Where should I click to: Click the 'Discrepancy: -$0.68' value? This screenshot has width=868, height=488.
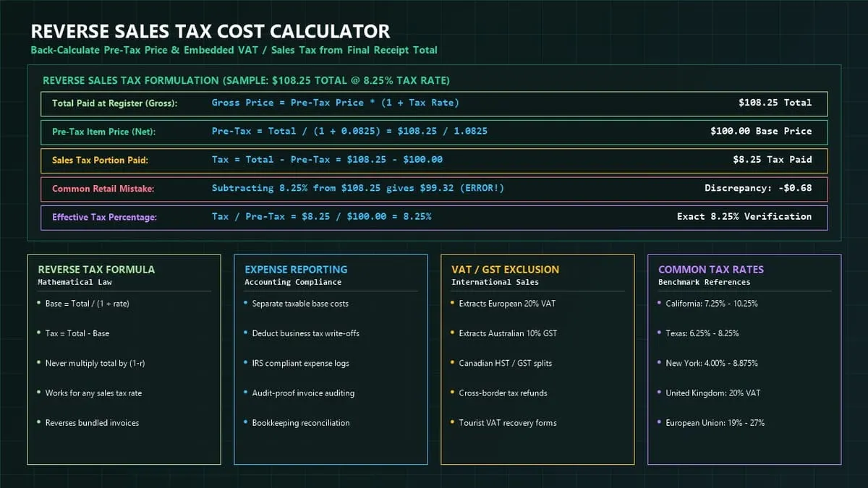tap(758, 188)
